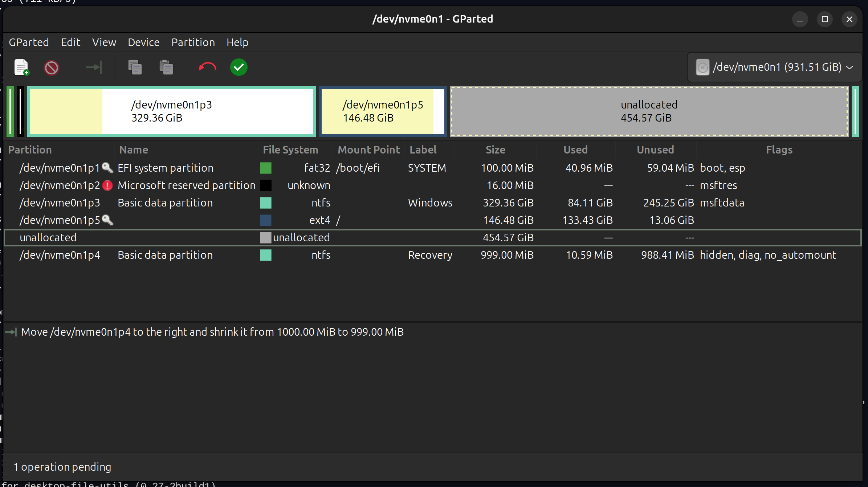The width and height of the screenshot is (868, 487).
Task: Click the fat32 green color swatch
Action: click(266, 168)
